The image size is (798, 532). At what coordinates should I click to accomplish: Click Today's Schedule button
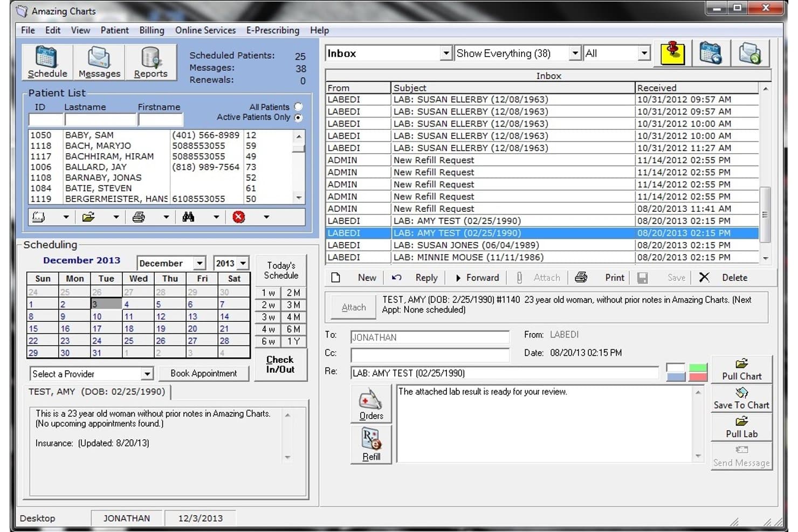tap(281, 270)
